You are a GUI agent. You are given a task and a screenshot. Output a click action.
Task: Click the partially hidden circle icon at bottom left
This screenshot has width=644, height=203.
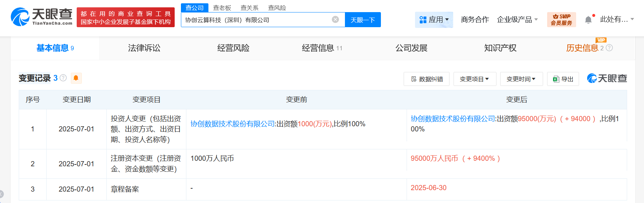1,194
